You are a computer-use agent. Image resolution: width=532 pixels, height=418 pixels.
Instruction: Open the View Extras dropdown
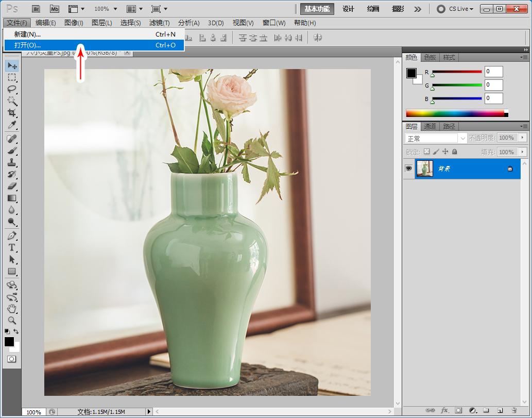click(x=76, y=9)
